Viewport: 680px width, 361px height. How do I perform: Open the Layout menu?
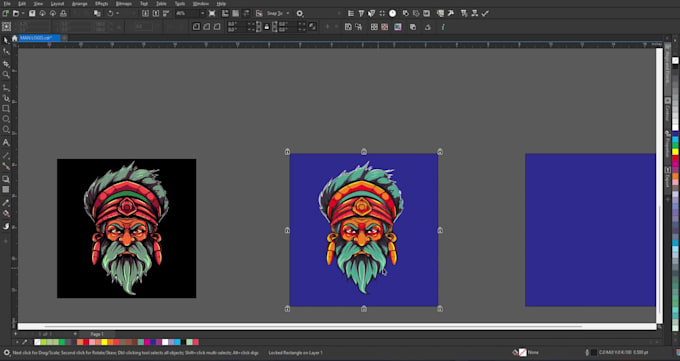pyautogui.click(x=57, y=3)
